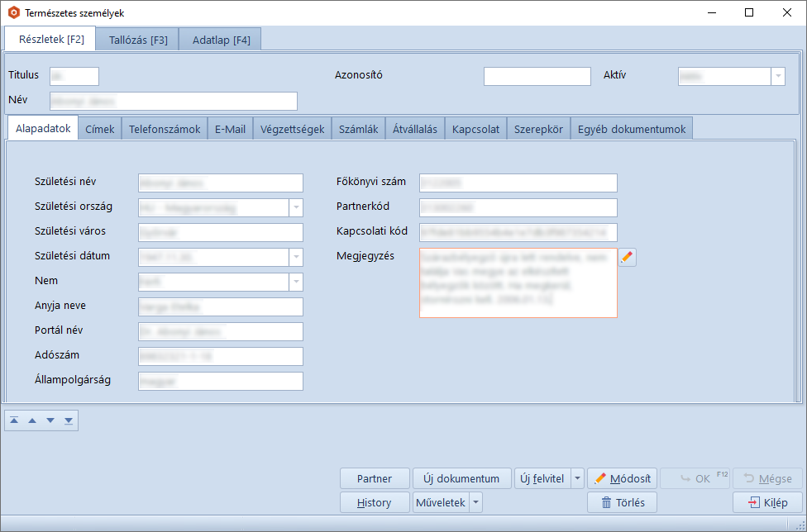Open the History button
Screen dimensions: 807x532
pyautogui.click(x=375, y=502)
